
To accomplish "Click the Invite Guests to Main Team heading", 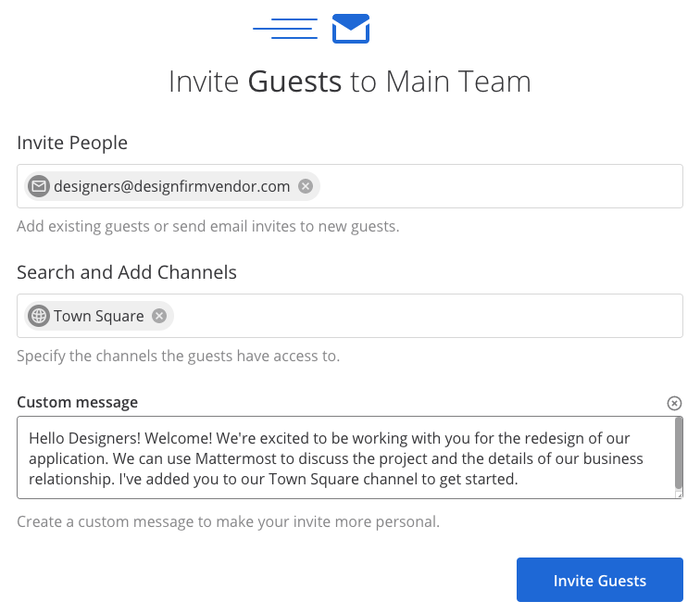I will pyautogui.click(x=350, y=81).
